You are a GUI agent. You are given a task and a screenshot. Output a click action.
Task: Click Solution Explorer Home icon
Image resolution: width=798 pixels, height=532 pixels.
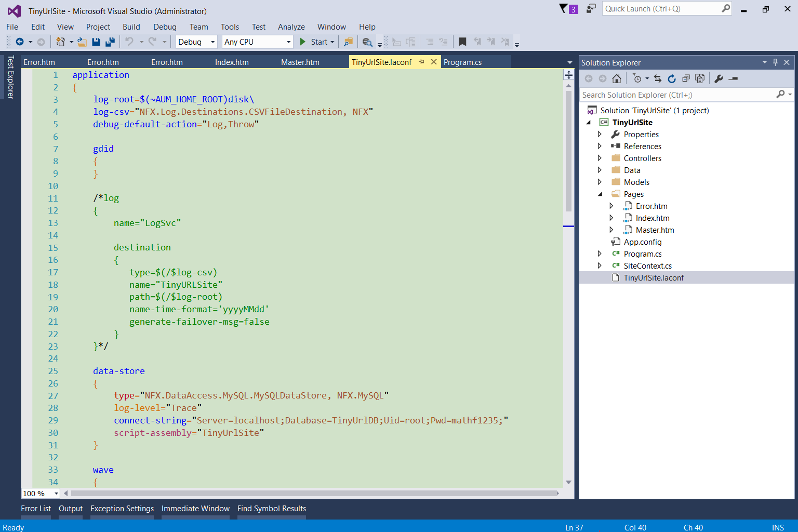tap(617, 78)
